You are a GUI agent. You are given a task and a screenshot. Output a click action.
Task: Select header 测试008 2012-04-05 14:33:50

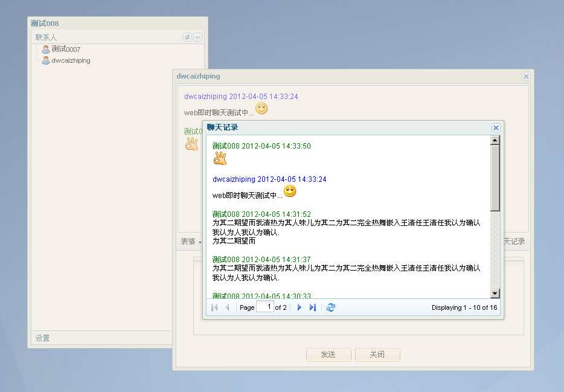[x=261, y=146]
